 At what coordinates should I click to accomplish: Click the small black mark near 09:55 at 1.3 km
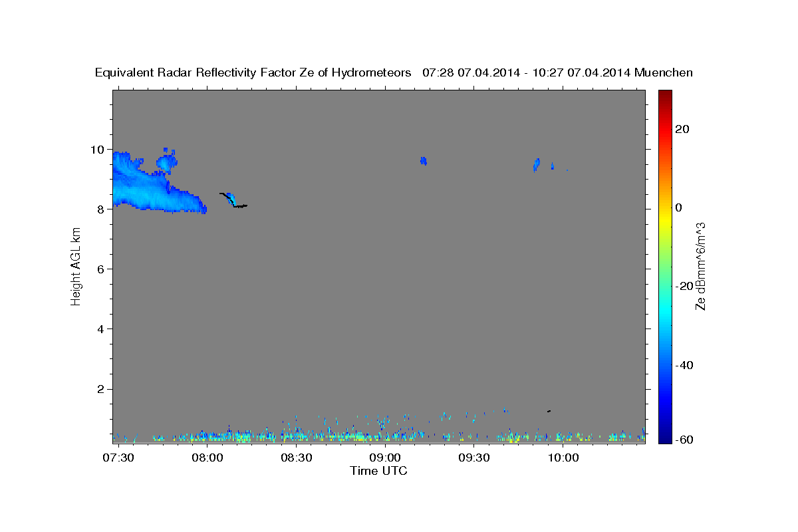pos(549,411)
